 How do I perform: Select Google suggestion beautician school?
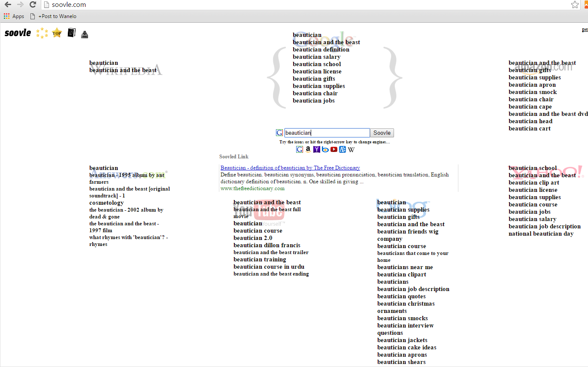coord(317,64)
